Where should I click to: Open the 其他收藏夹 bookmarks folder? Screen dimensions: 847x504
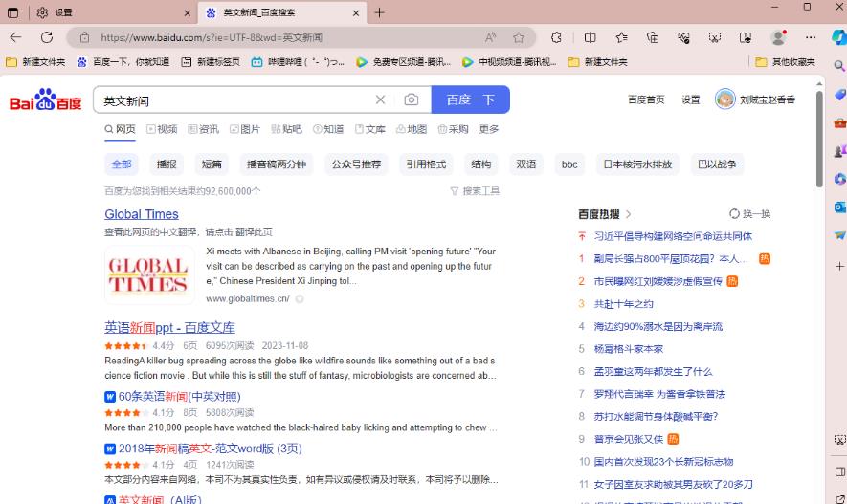pyautogui.click(x=786, y=62)
